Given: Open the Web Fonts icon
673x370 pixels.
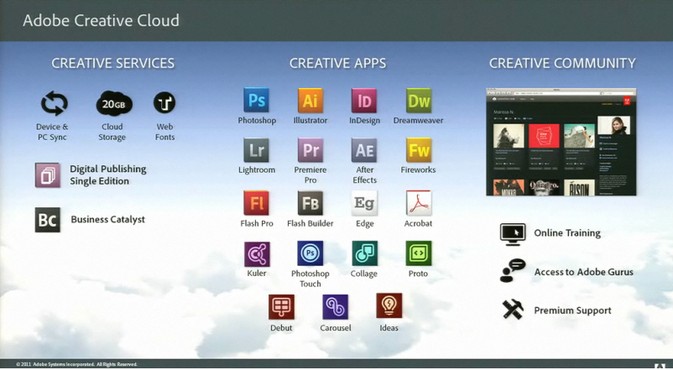Looking at the screenshot, I should click(x=164, y=103).
